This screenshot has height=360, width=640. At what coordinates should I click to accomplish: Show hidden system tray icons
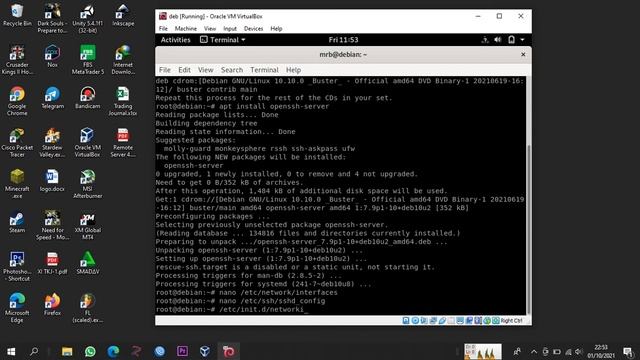click(534, 351)
